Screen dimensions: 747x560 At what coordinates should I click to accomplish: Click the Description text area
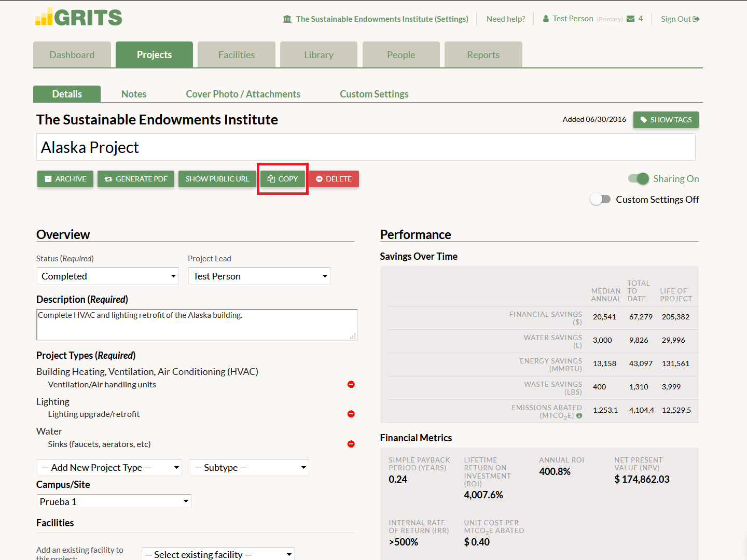coord(197,325)
